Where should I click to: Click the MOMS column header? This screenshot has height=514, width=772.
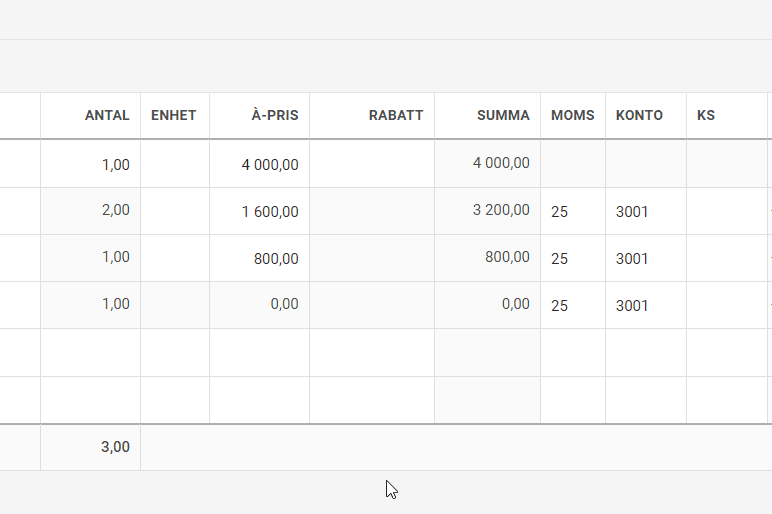[x=573, y=115]
